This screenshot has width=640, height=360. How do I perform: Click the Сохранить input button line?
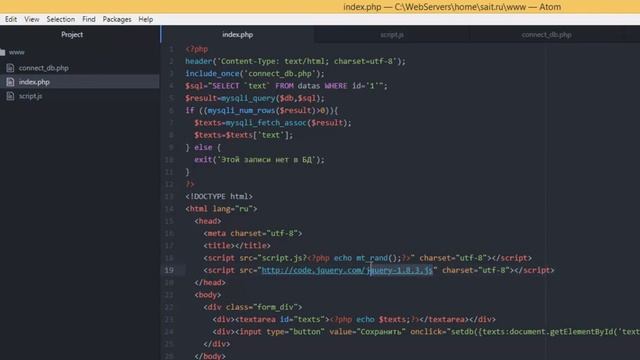point(426,331)
